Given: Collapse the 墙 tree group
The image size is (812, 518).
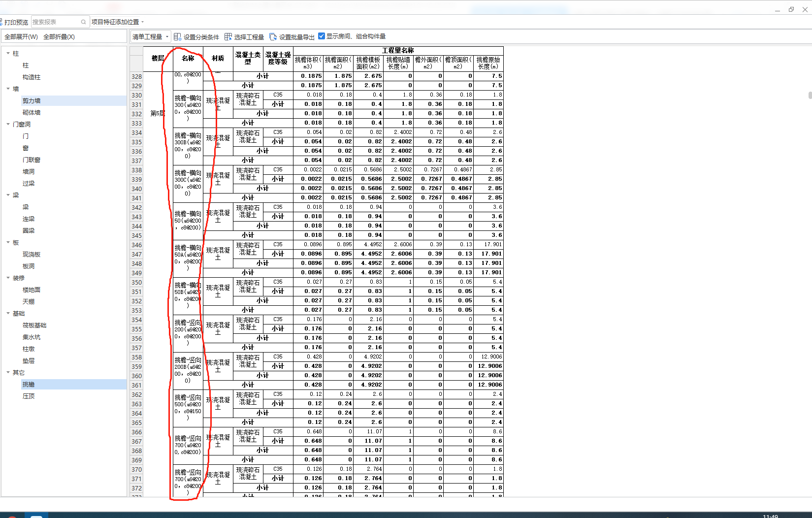Looking at the screenshot, I should (8, 89).
